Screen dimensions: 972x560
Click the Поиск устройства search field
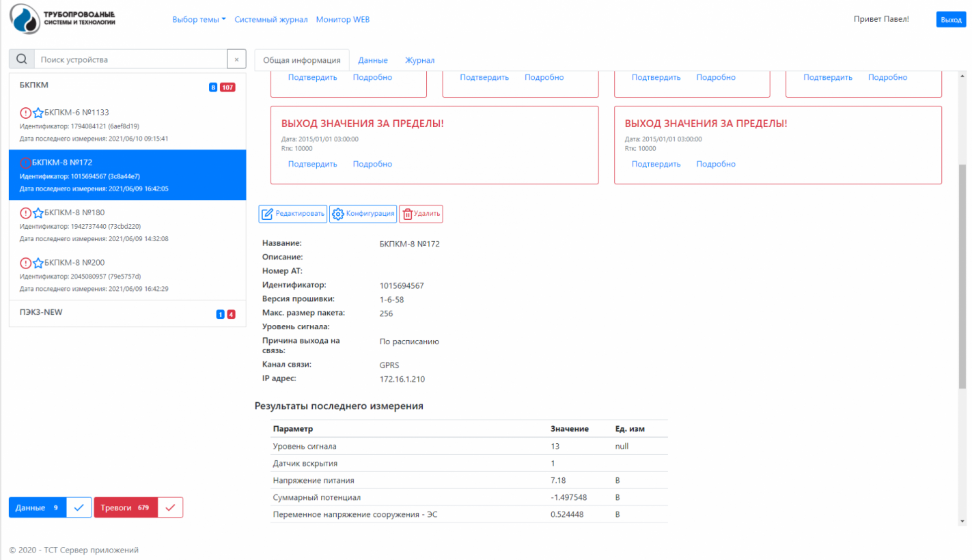130,59
